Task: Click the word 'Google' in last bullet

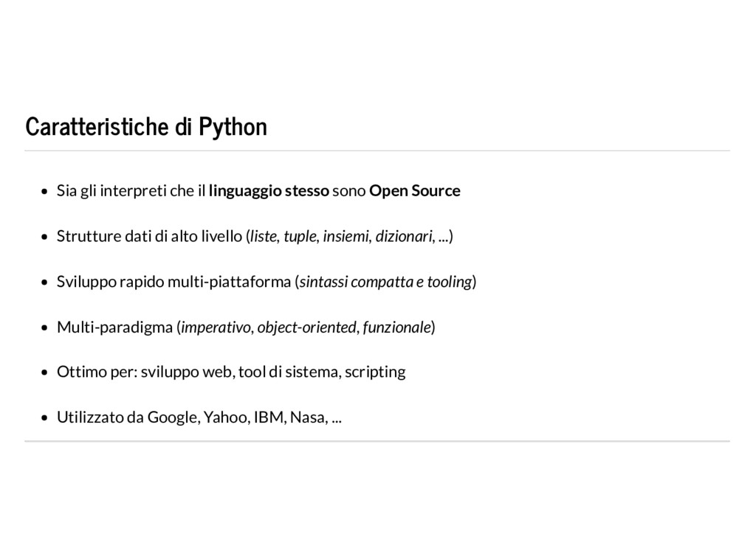Action: 172,417
